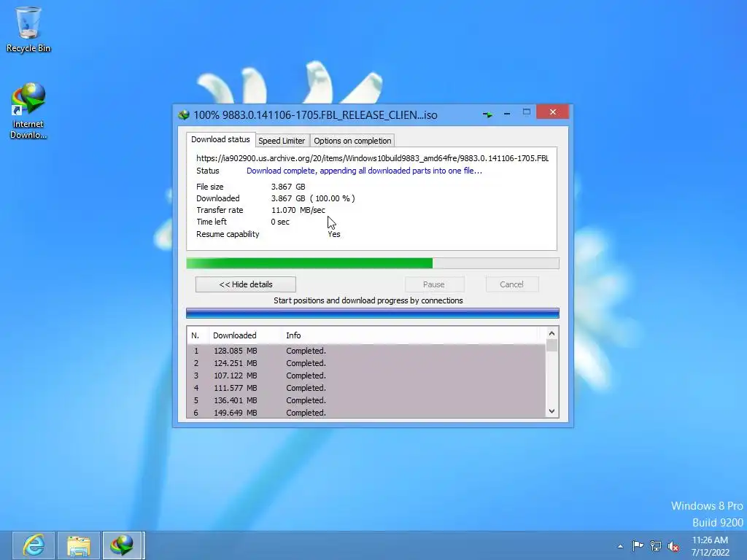Click the scroll down arrow in connections list
The image size is (747, 560).
(x=551, y=411)
